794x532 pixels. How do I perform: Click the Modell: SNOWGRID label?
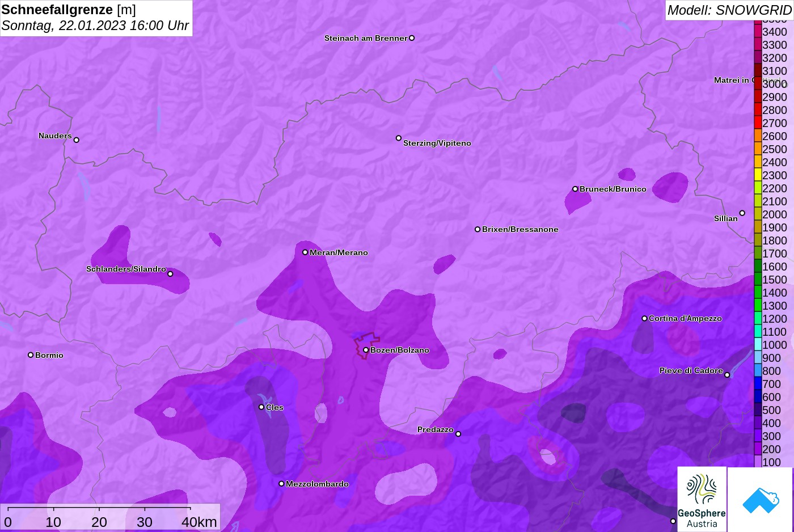click(729, 10)
